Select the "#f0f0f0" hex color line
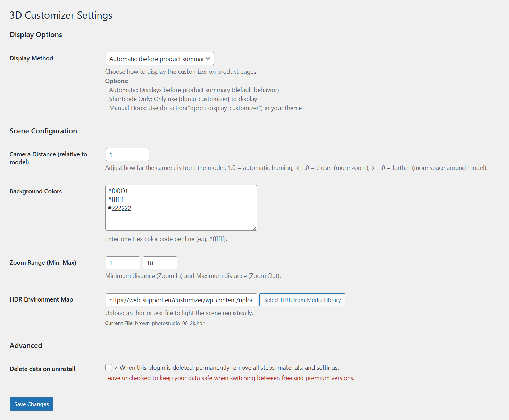 tap(118, 191)
